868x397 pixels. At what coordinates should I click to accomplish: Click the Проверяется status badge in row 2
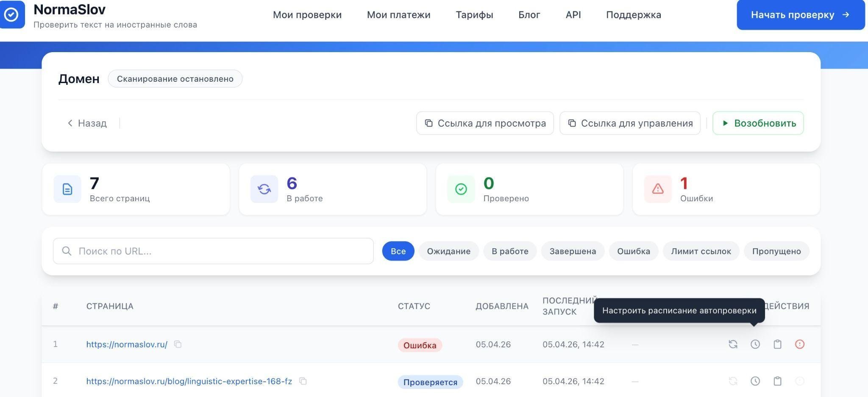click(430, 382)
